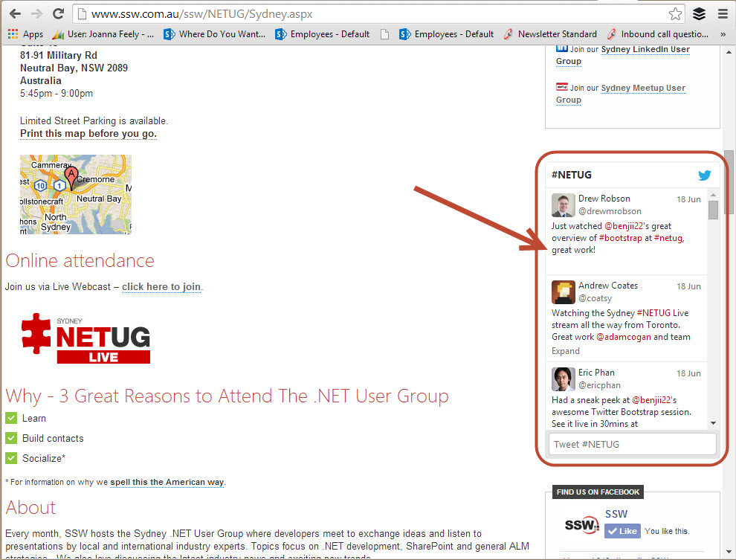This screenshot has width=736, height=560.
Task: Click the layers extension icon in toolbar
Action: (x=699, y=14)
